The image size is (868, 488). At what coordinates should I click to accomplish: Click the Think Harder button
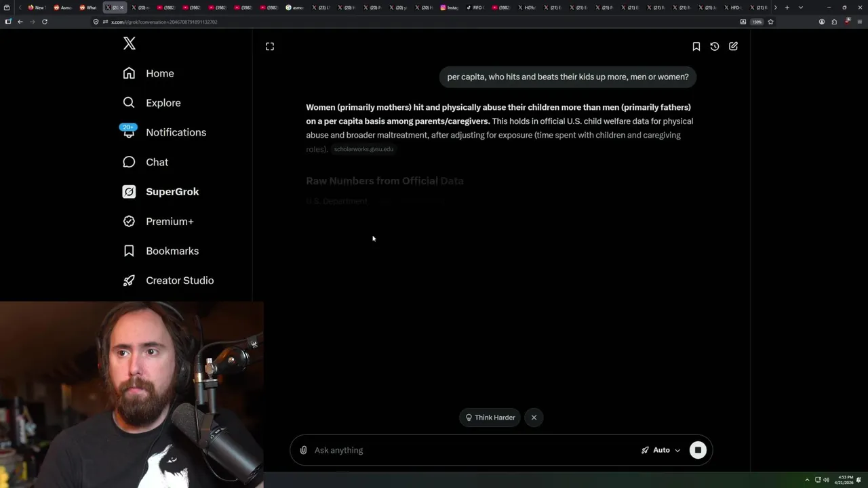pyautogui.click(x=490, y=418)
